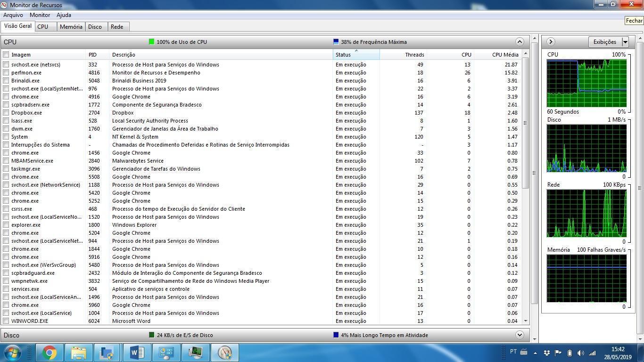Open the Dropbox tray icon
Image resolution: width=644 pixels, height=362 pixels.
point(547,353)
